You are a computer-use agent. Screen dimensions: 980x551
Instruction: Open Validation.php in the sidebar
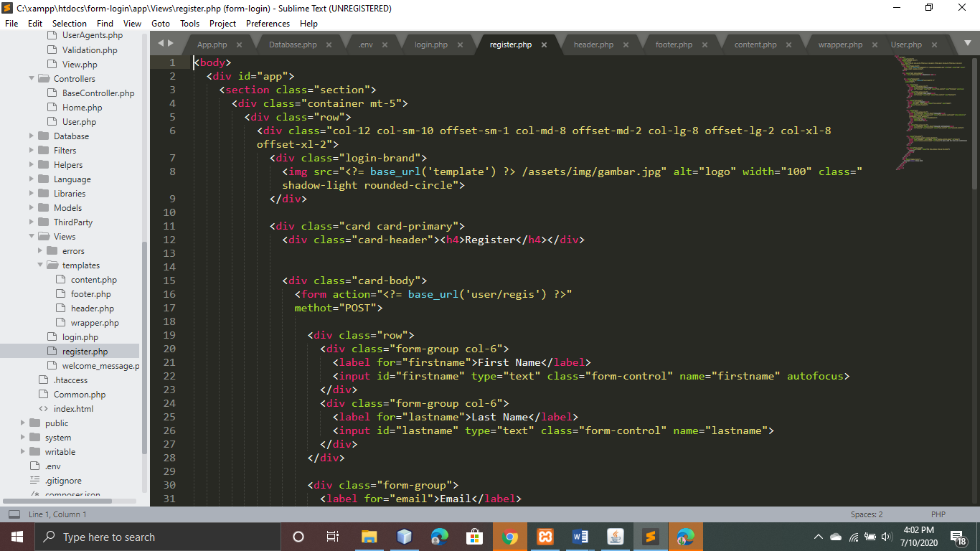[x=90, y=50]
